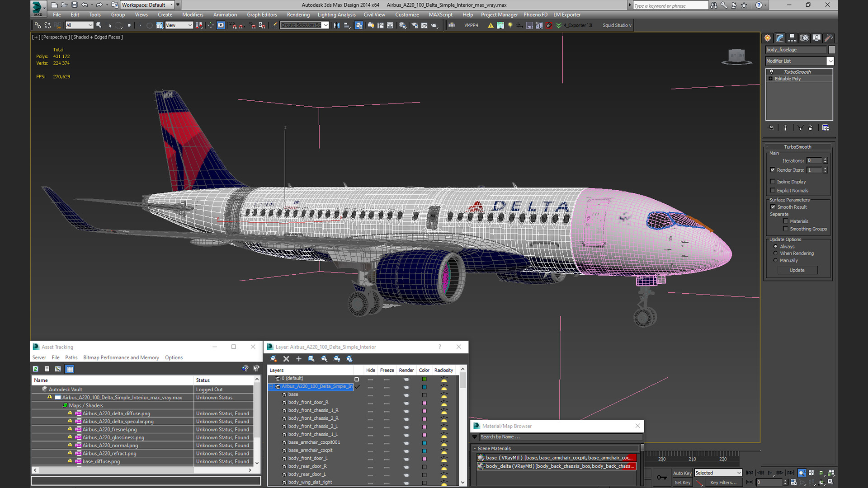Select the Manually update radio option
The width and height of the screenshot is (868, 488).
(x=776, y=261)
